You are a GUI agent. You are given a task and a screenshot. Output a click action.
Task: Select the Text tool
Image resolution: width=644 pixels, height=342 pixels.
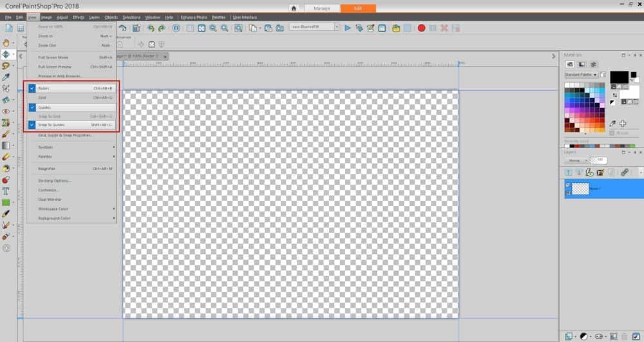point(6,191)
